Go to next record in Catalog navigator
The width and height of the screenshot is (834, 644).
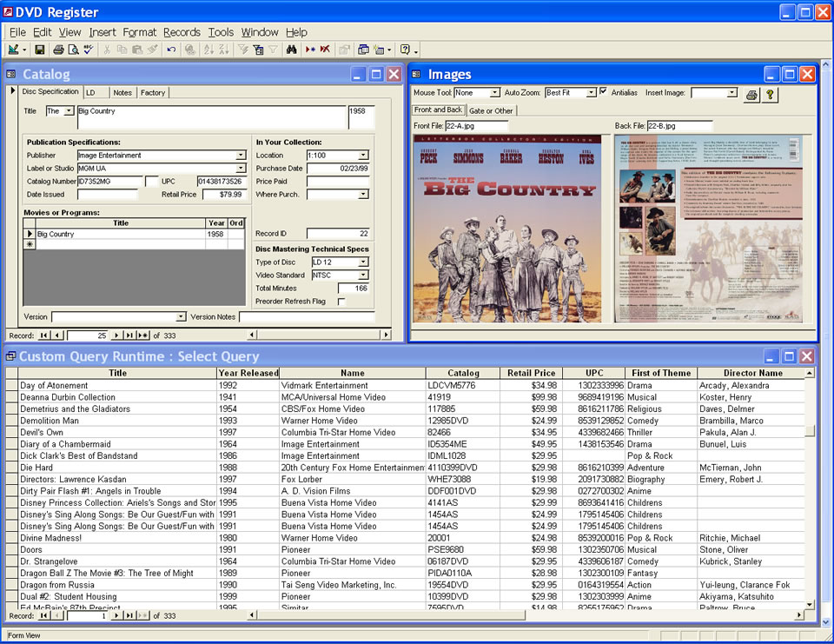(116, 335)
